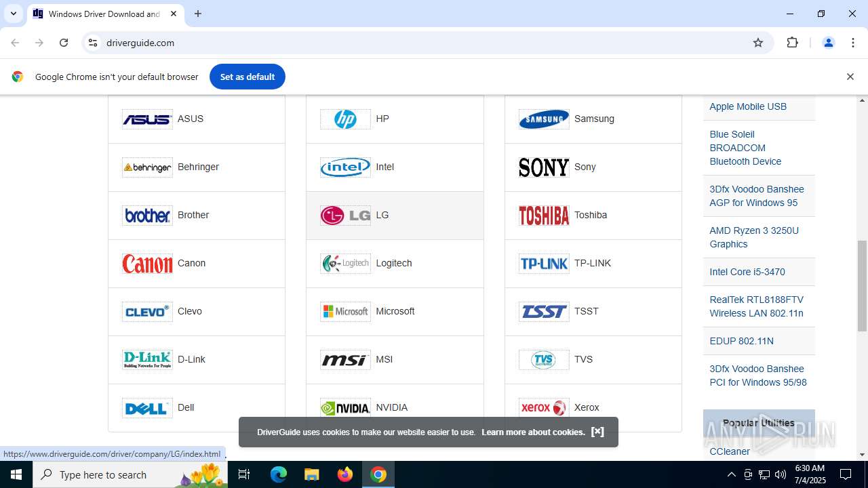The height and width of the screenshot is (488, 868).
Task: Open the HP logo
Action: (x=345, y=119)
